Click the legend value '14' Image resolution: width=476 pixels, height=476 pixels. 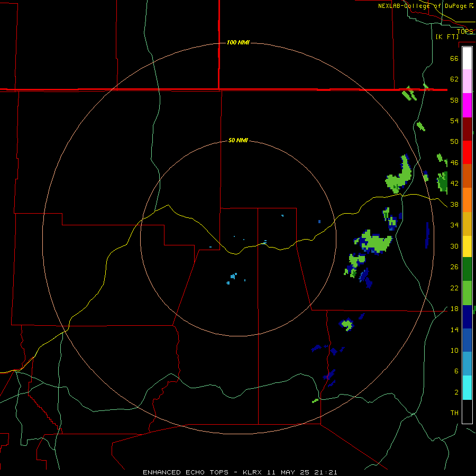pyautogui.click(x=454, y=329)
